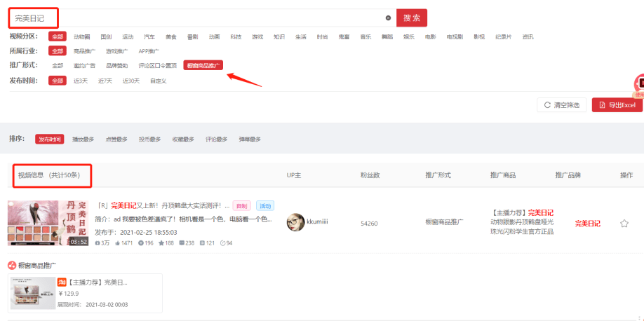Image resolution: width=644 pixels, height=321 pixels.
Task: Open kkumiiii's avatar
Action: [x=295, y=222]
